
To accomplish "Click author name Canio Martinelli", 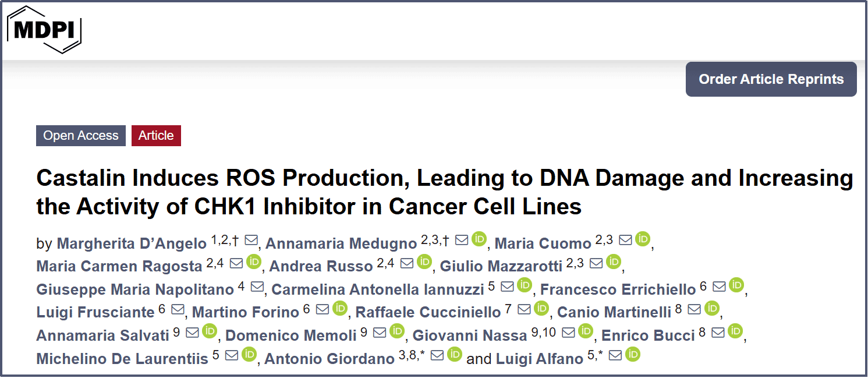I will (x=614, y=312).
